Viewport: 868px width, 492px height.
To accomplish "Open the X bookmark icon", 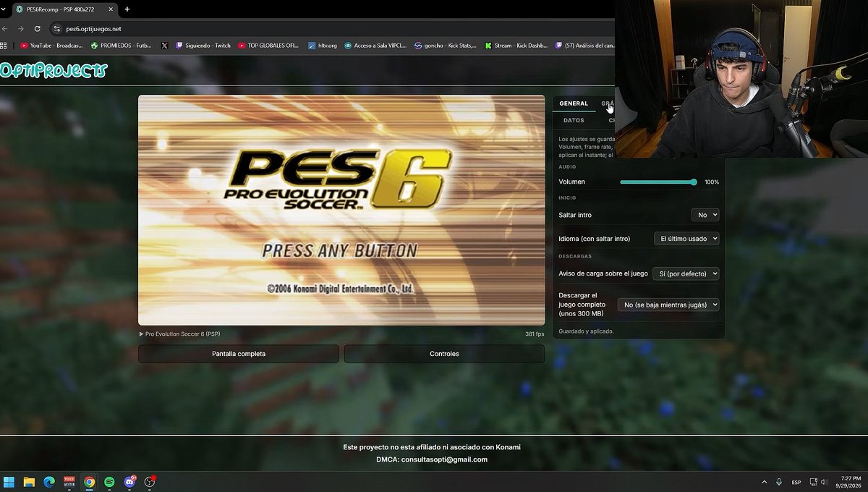I will tap(164, 46).
